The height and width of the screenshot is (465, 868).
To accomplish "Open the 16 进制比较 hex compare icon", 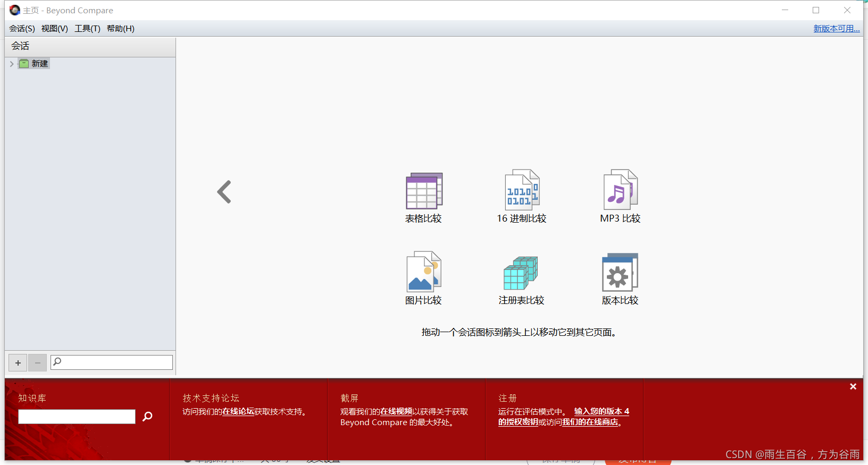I will [x=522, y=190].
